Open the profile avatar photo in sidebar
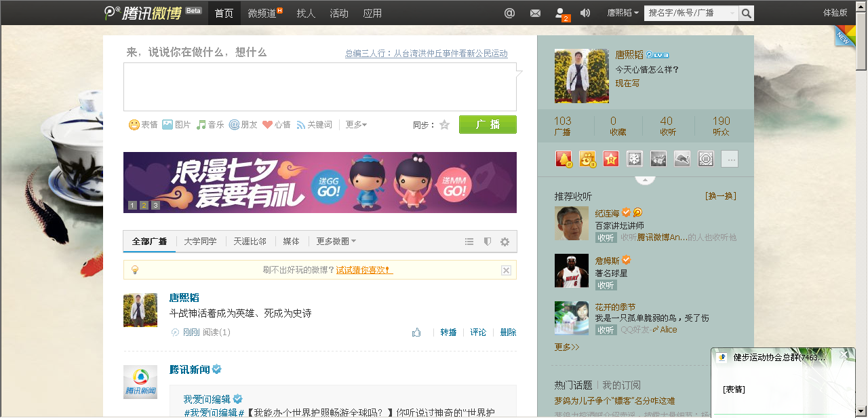This screenshot has width=868, height=418. (581, 76)
